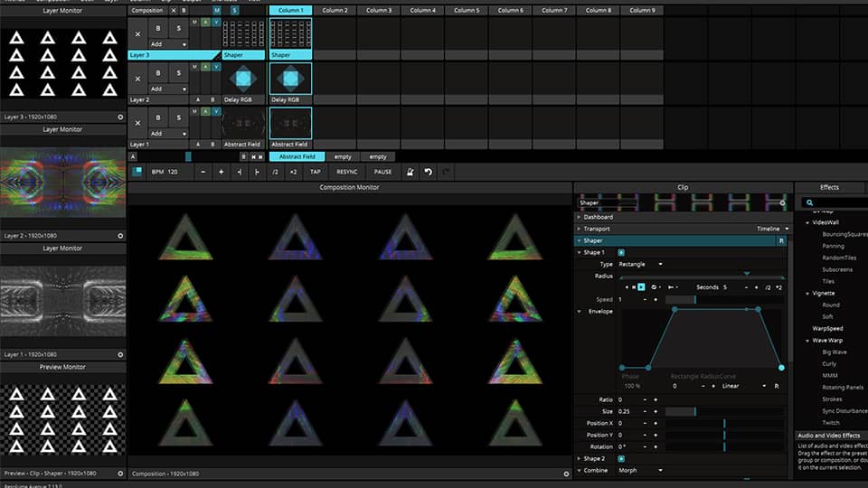The height and width of the screenshot is (488, 868).
Task: Open the Linear curve dropdown
Action: coord(744,386)
